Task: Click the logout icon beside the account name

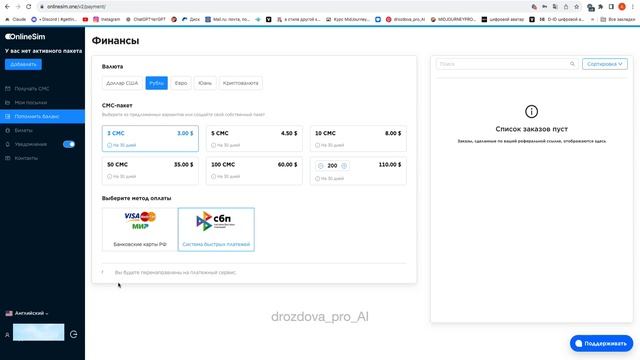Action: tap(73, 334)
